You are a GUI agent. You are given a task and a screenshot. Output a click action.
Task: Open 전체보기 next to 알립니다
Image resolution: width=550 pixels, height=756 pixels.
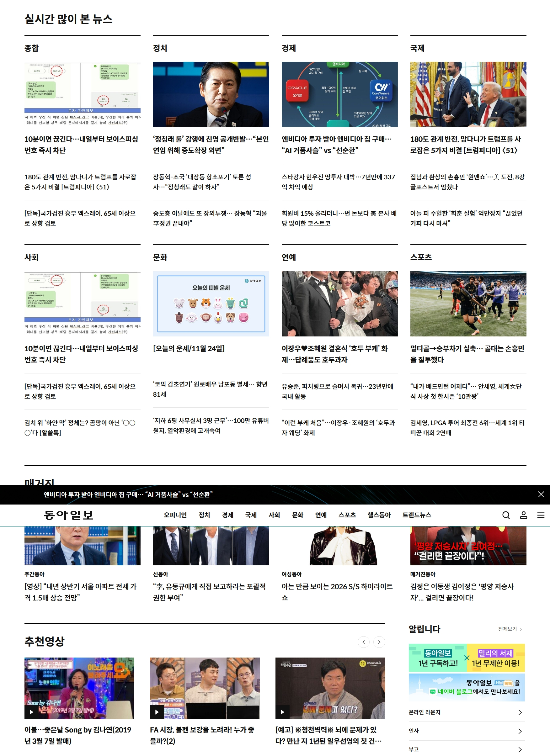point(509,629)
